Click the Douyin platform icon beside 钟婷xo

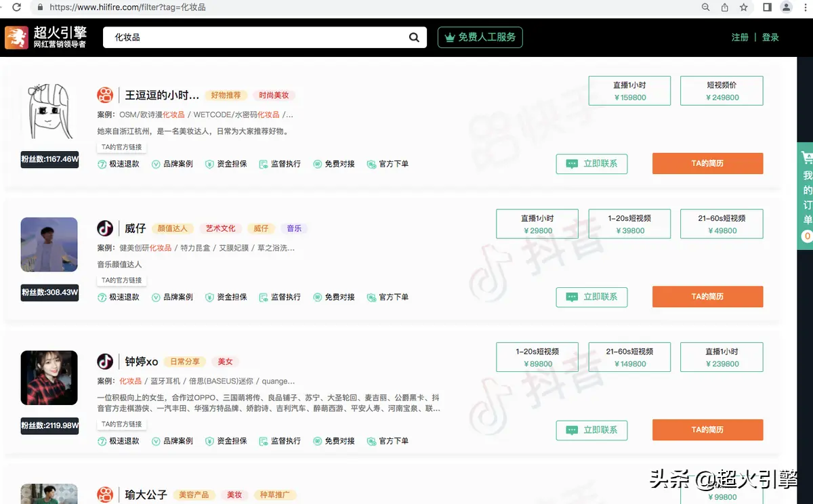click(105, 361)
